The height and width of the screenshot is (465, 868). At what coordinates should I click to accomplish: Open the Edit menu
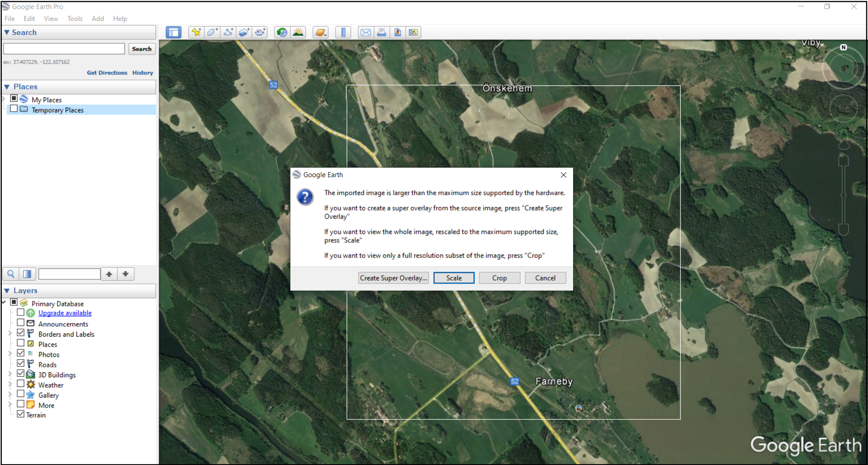(x=29, y=19)
